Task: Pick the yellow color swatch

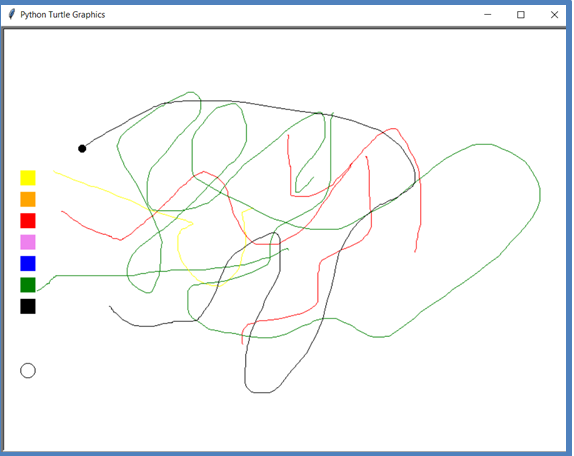Action: (x=28, y=178)
